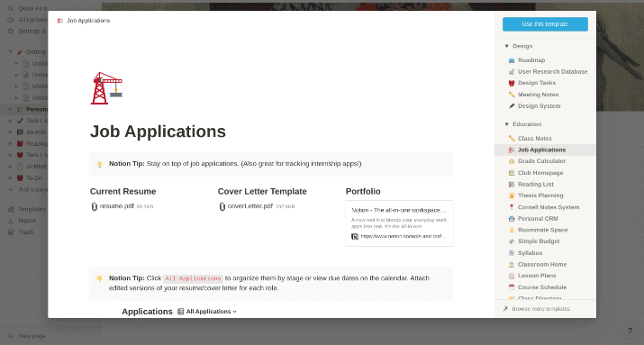Screen dimensions: 644x345
Task: Collapse the Education template category
Action: tap(506, 124)
